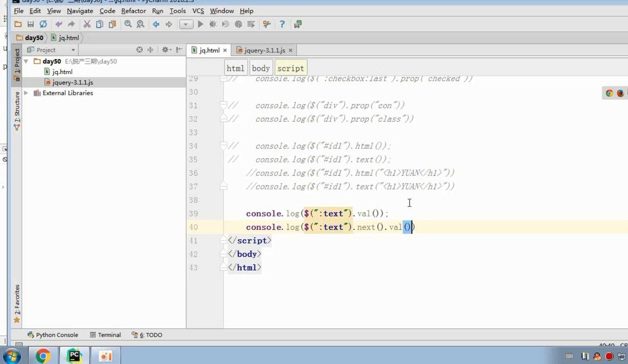Toggle the Favorites side tool window
Screen dimensions: 628x364
point(17,303)
